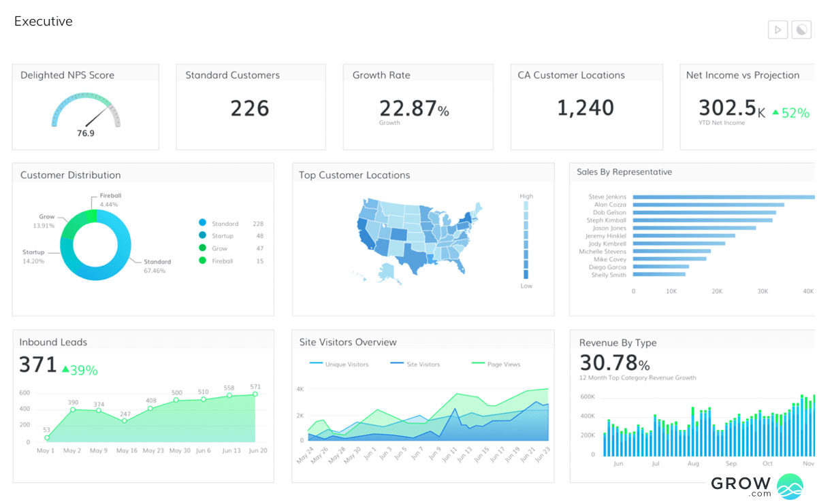Select the Executive dashboard title

(x=43, y=21)
